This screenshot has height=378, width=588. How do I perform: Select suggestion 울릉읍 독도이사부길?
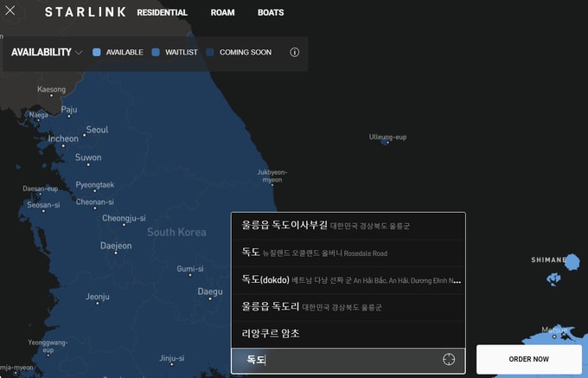(348, 226)
